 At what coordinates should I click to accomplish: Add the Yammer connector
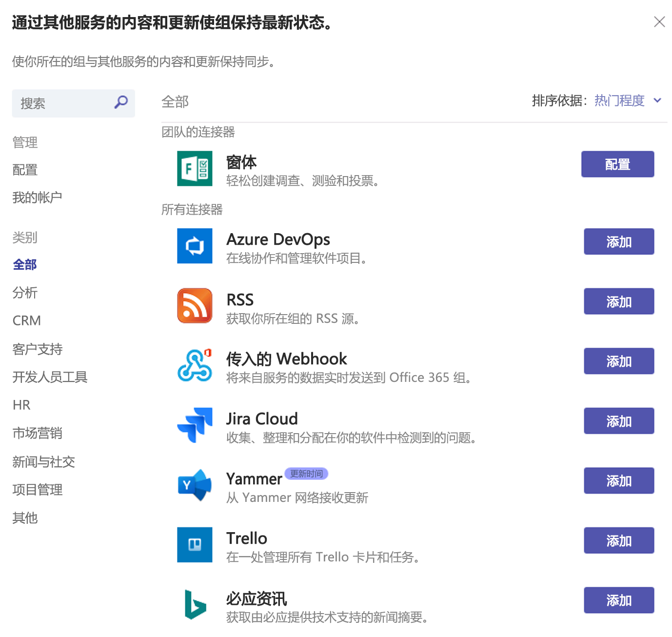pos(619,480)
